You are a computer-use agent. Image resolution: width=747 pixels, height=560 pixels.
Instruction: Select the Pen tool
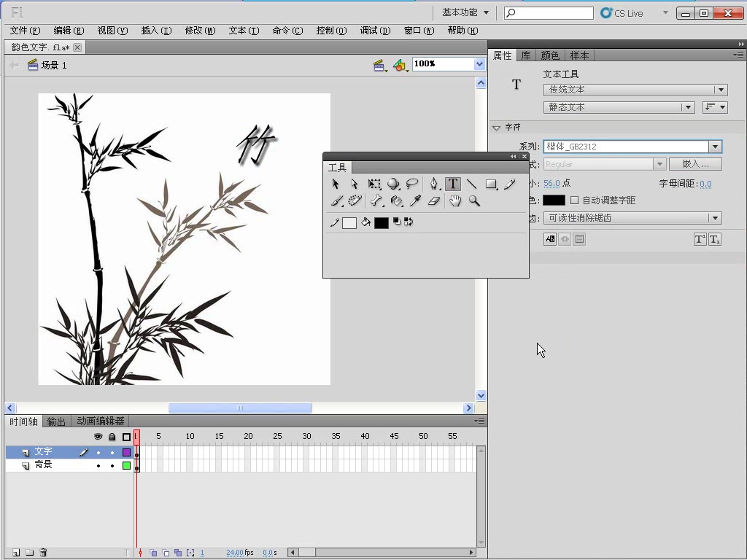[x=435, y=182]
